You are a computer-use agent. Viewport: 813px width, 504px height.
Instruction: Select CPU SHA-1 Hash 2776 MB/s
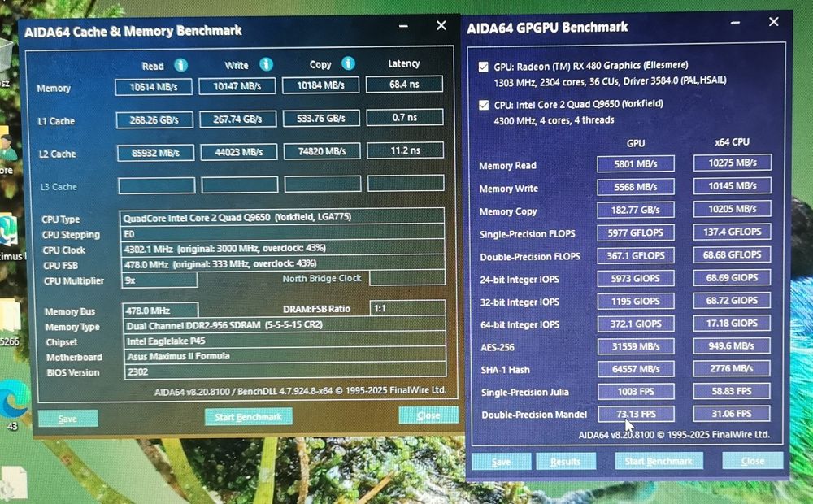pyautogui.click(x=732, y=368)
